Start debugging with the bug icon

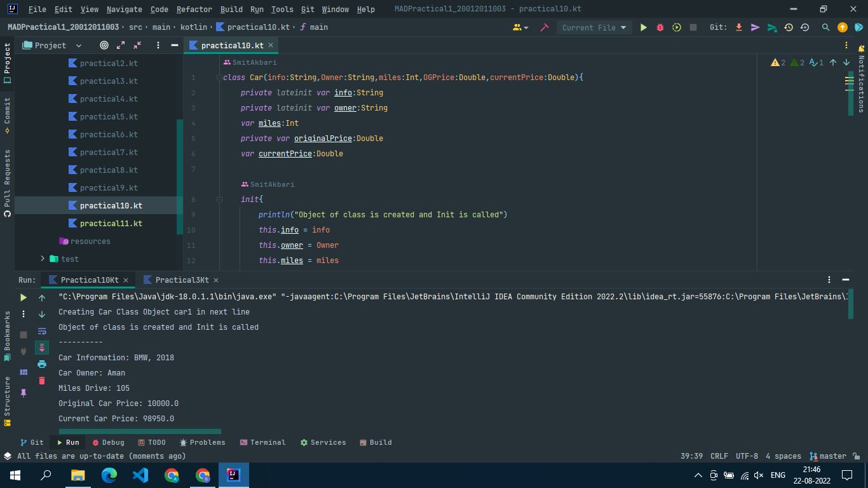660,27
